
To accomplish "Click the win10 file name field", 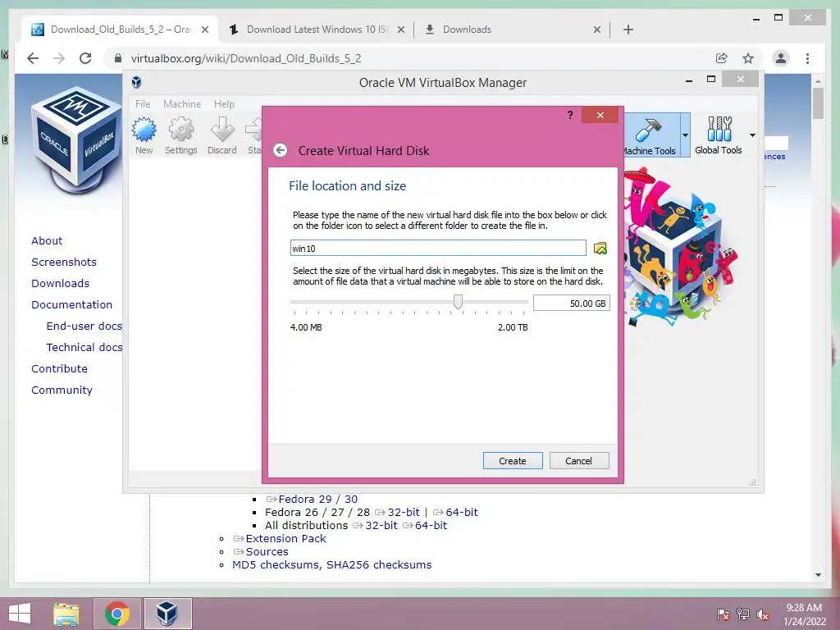I will [x=438, y=248].
